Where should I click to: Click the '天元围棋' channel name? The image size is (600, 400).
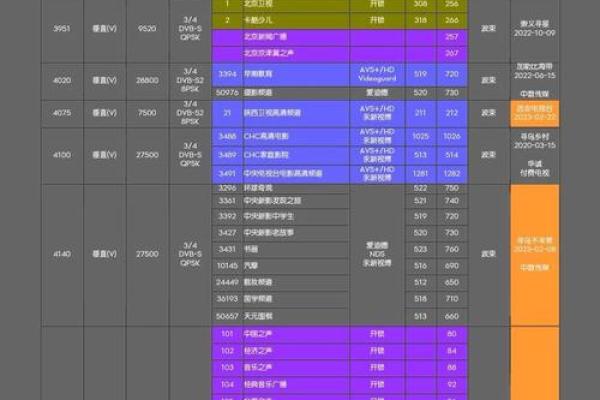click(258, 316)
